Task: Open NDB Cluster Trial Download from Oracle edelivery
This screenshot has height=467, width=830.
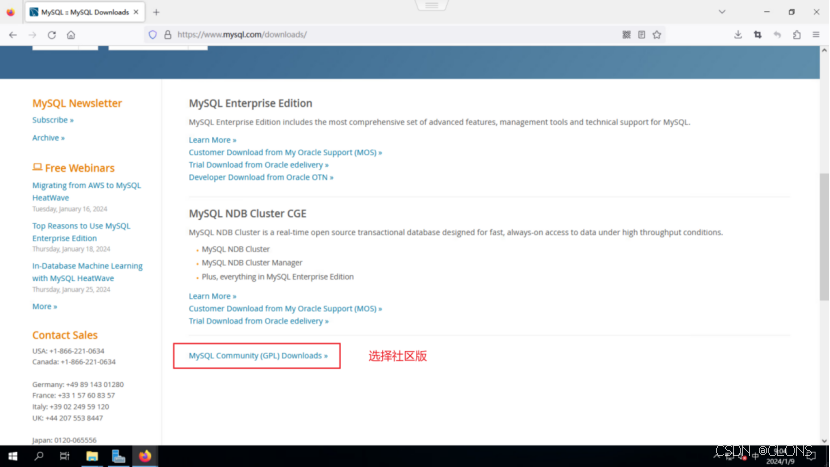Action: 258,321
